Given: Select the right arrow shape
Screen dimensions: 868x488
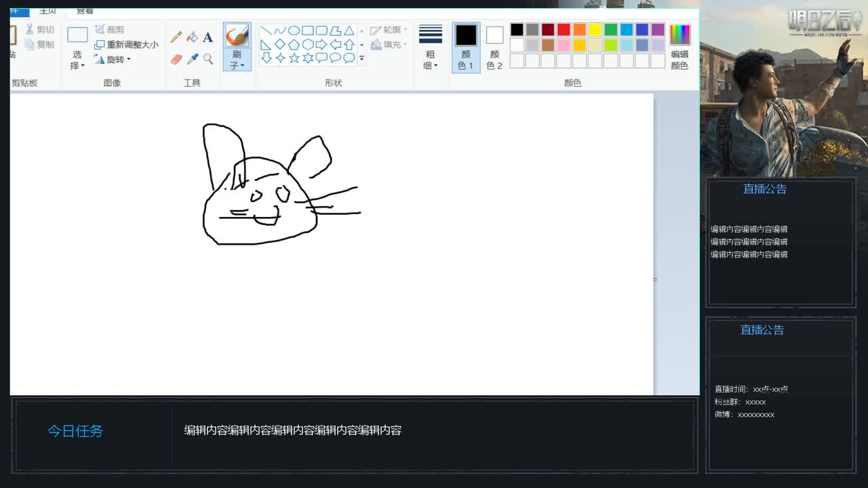Looking at the screenshot, I should pos(321,45).
